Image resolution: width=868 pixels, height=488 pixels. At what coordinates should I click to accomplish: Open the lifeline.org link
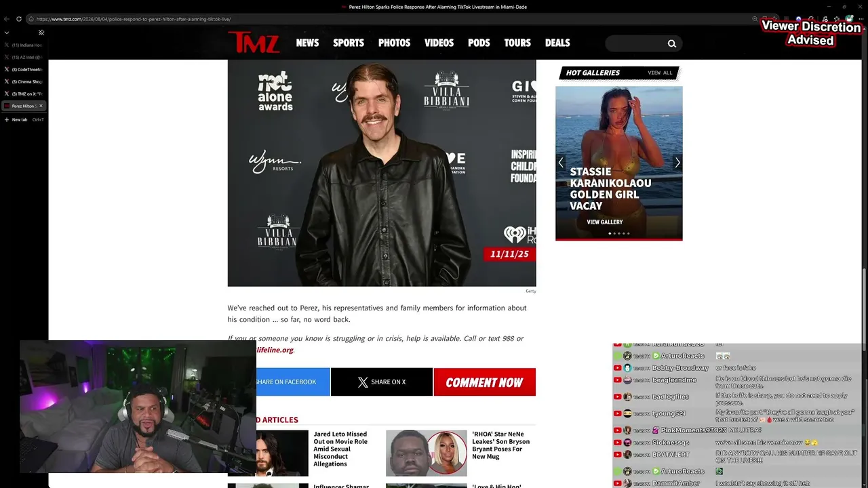click(275, 350)
